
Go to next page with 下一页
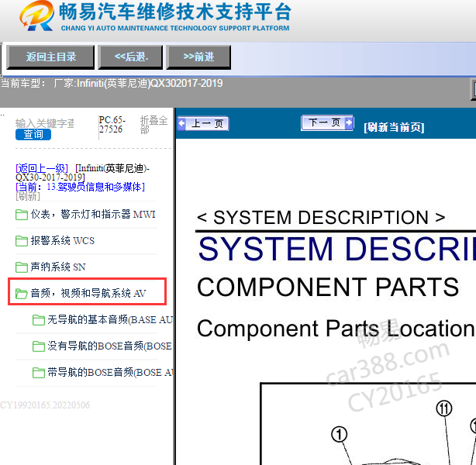(x=327, y=123)
